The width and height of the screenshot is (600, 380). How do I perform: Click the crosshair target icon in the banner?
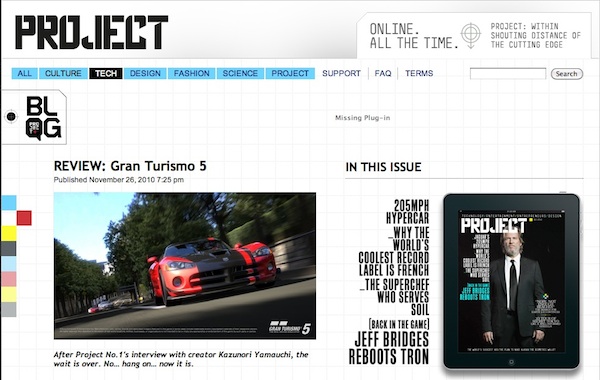[471, 34]
